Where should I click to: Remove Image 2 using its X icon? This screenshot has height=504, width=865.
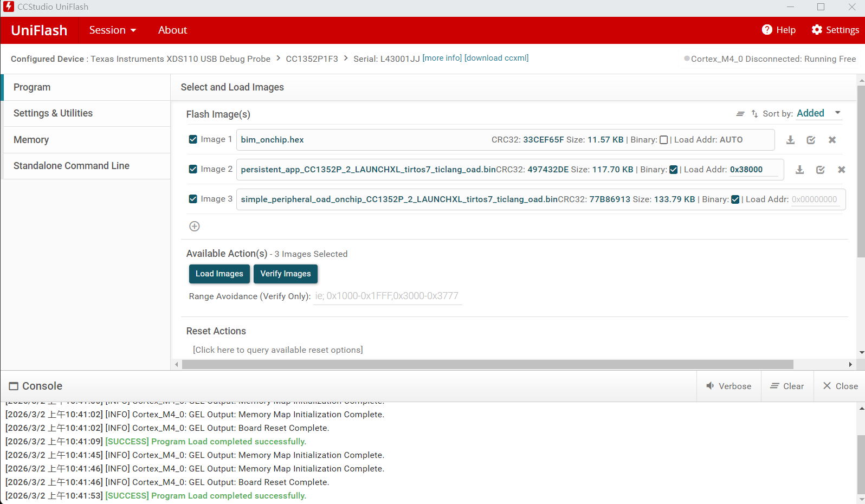[841, 170]
